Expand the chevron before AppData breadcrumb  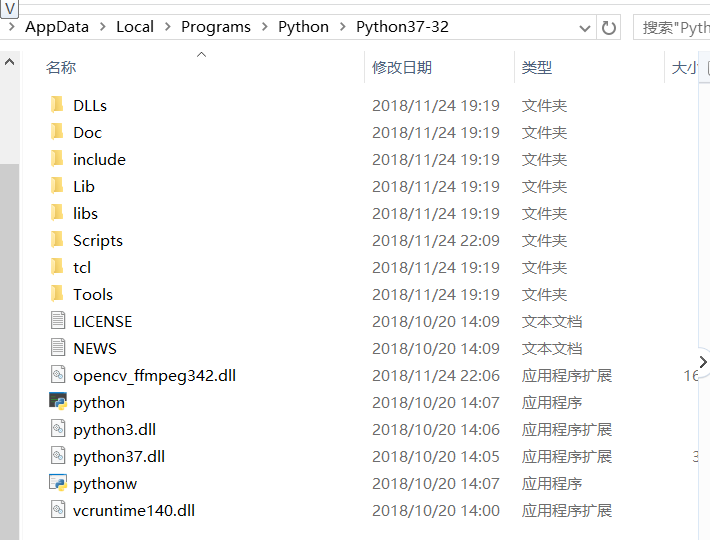point(12,27)
